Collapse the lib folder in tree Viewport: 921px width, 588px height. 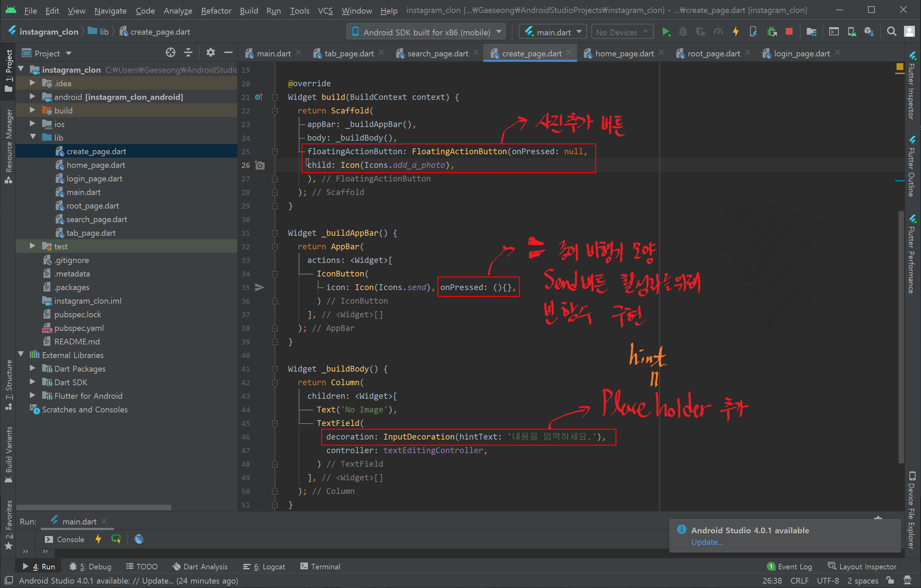click(33, 137)
